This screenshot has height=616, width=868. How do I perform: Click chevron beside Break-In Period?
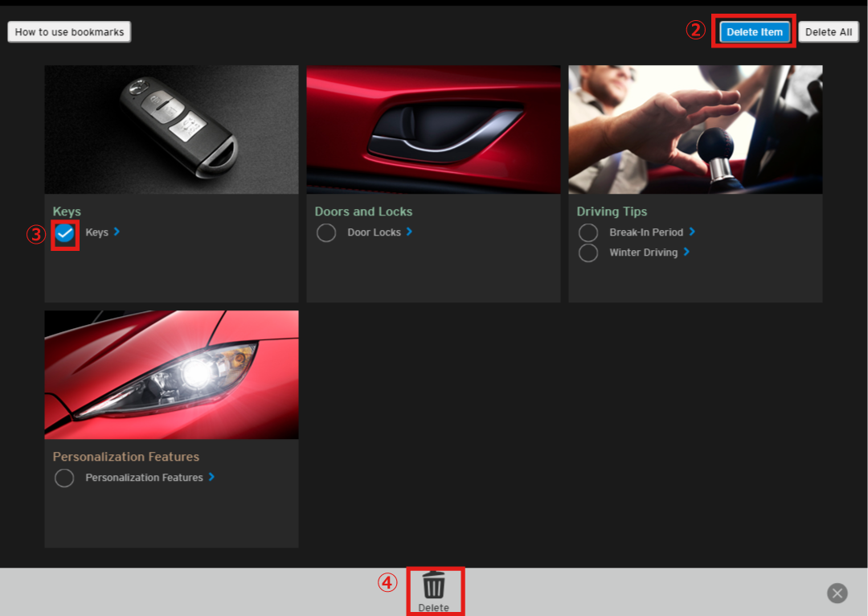tap(692, 232)
